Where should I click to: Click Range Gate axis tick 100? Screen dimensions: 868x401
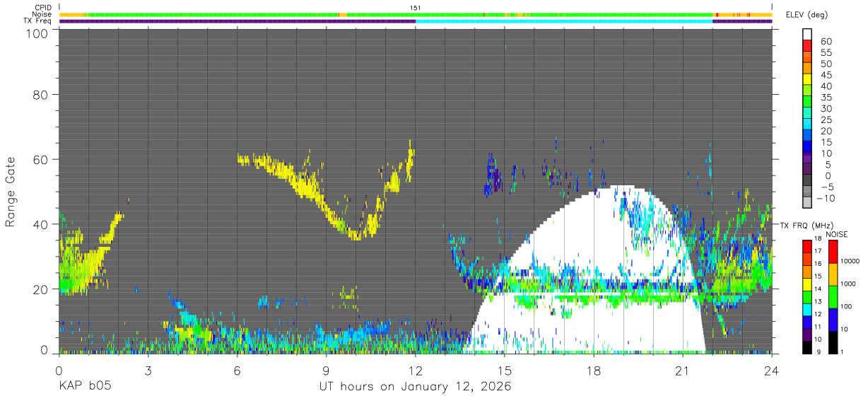click(37, 33)
